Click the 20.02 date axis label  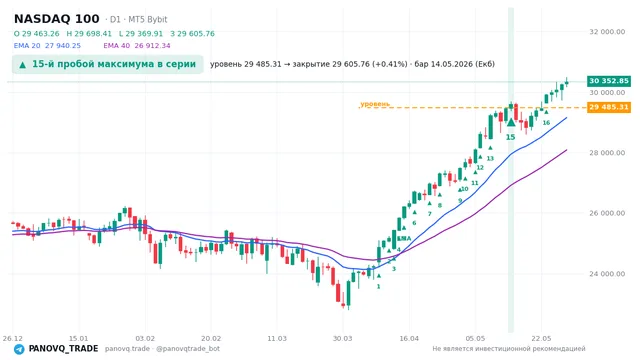[211, 338]
